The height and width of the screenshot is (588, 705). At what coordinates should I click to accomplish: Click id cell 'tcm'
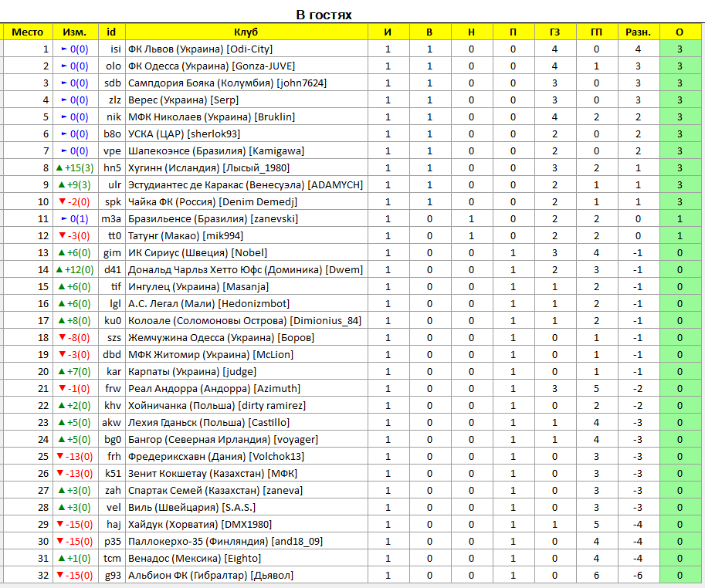point(113,559)
